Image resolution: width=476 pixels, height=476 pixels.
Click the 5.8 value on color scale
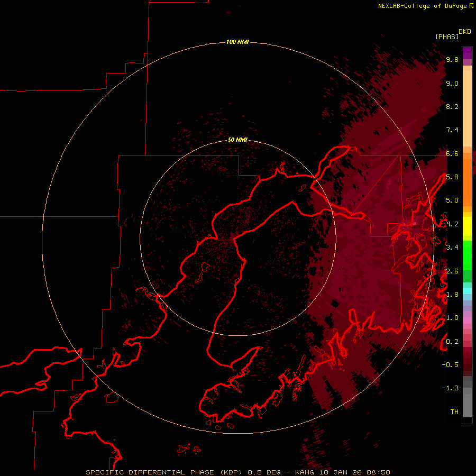click(x=452, y=177)
